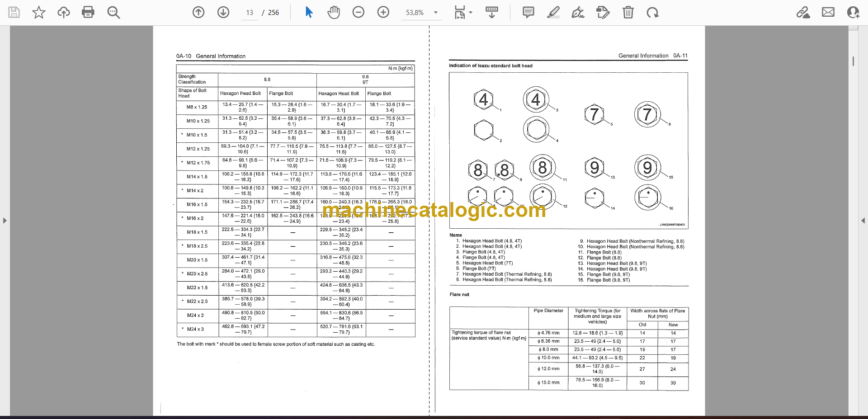Click the 'N·m {kgf·m}' unit label
The width and height of the screenshot is (868, 419).
400,69
